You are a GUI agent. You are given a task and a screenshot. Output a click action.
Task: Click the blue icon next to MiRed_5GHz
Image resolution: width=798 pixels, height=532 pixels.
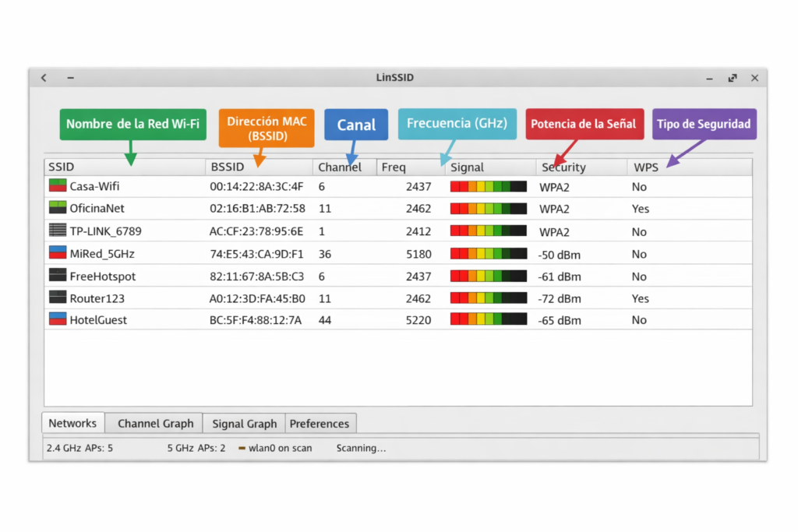coord(57,252)
